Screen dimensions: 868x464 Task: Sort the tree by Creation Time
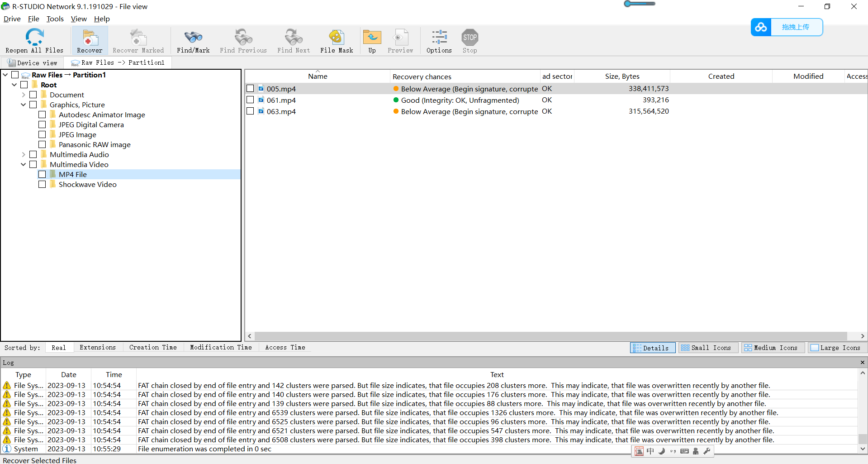tap(153, 347)
